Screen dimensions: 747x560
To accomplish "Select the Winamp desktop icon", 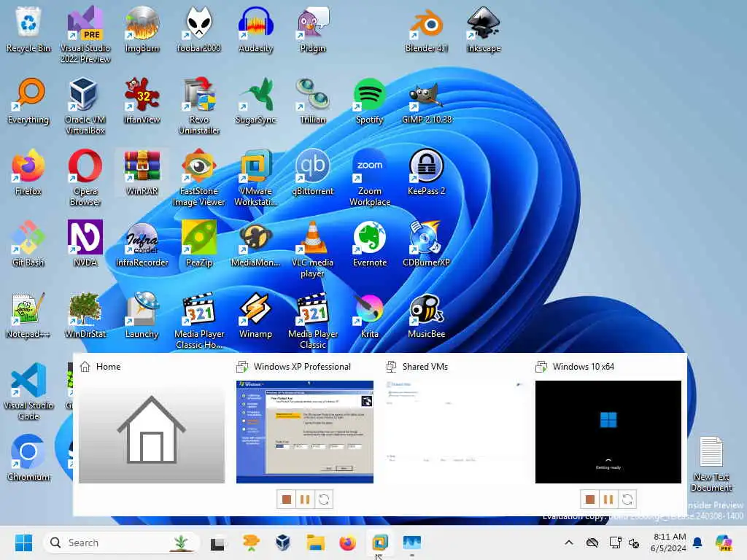I will click(x=256, y=315).
